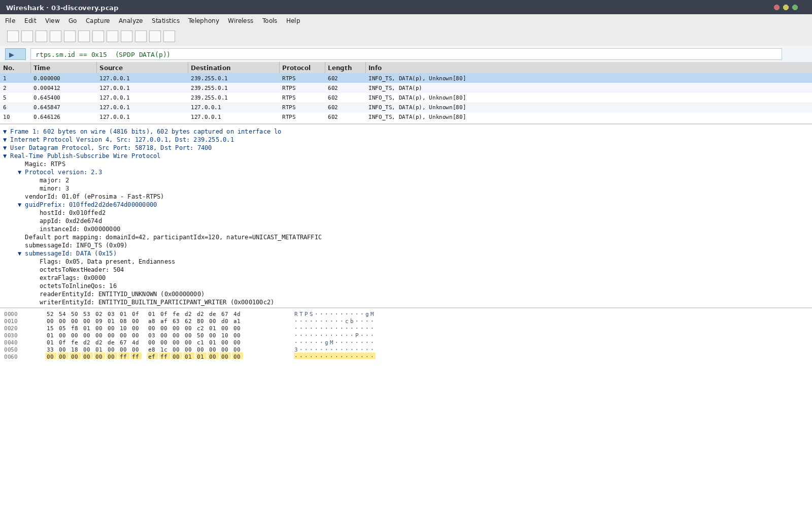Collapse the Frame 1 tree node

click(5, 132)
